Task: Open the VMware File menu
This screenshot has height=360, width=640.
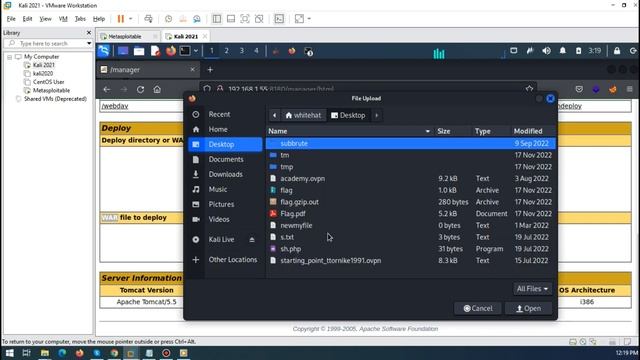Action: pos(11,19)
